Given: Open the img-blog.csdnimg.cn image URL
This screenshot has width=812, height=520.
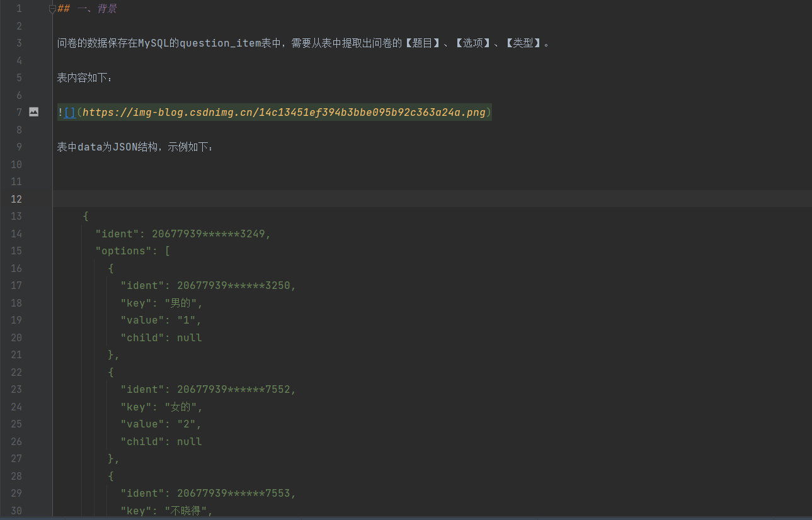Looking at the screenshot, I should click(284, 112).
